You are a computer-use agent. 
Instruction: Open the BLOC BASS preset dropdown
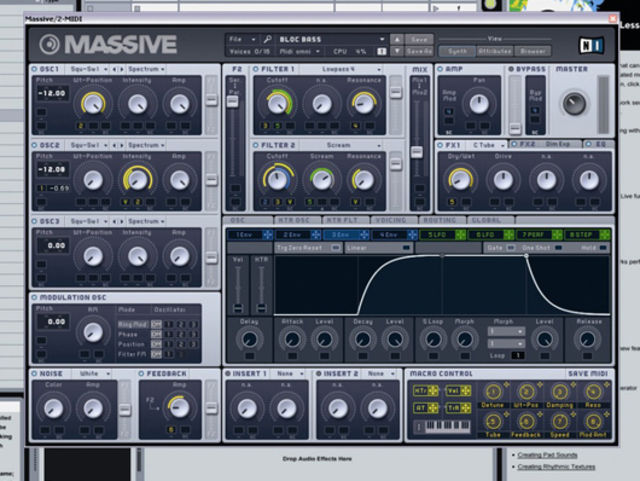(331, 39)
